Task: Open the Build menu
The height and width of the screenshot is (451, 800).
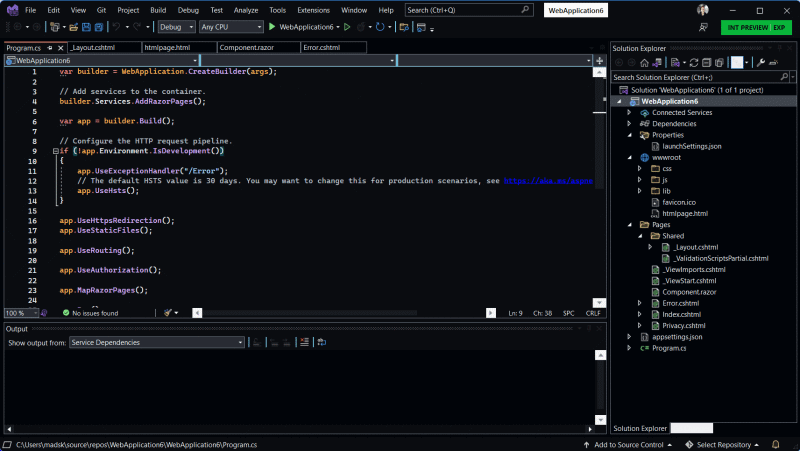Action: pyautogui.click(x=158, y=10)
